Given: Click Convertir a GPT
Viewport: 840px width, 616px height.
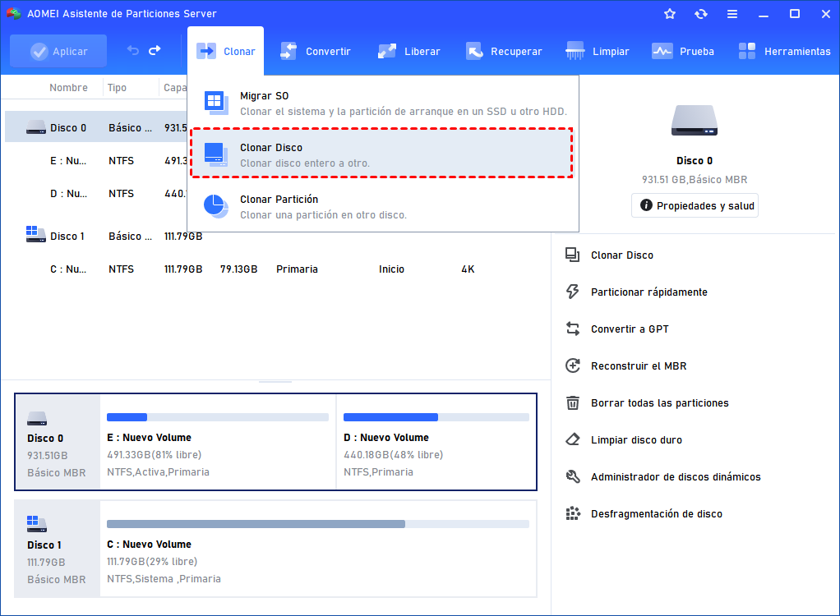Looking at the screenshot, I should 630,329.
